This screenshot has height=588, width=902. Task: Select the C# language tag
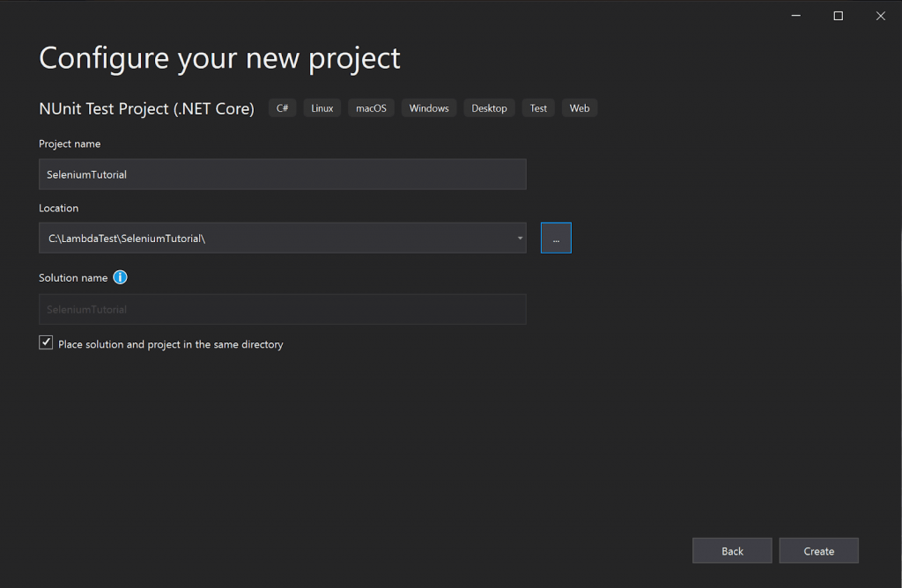pyautogui.click(x=282, y=107)
